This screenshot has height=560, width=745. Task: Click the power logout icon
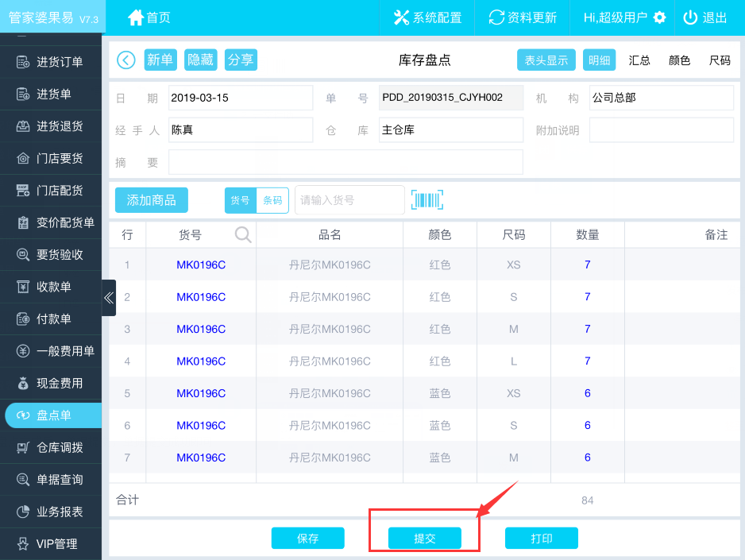pyautogui.click(x=690, y=17)
